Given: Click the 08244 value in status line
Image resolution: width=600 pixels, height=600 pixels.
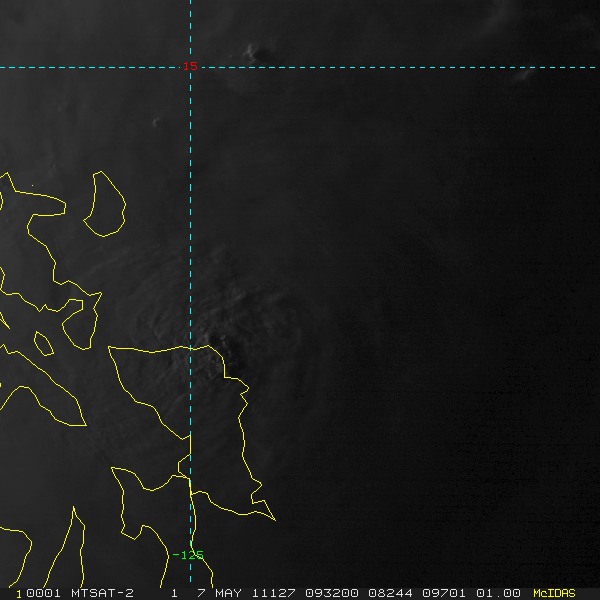Looking at the screenshot, I should [390, 593].
